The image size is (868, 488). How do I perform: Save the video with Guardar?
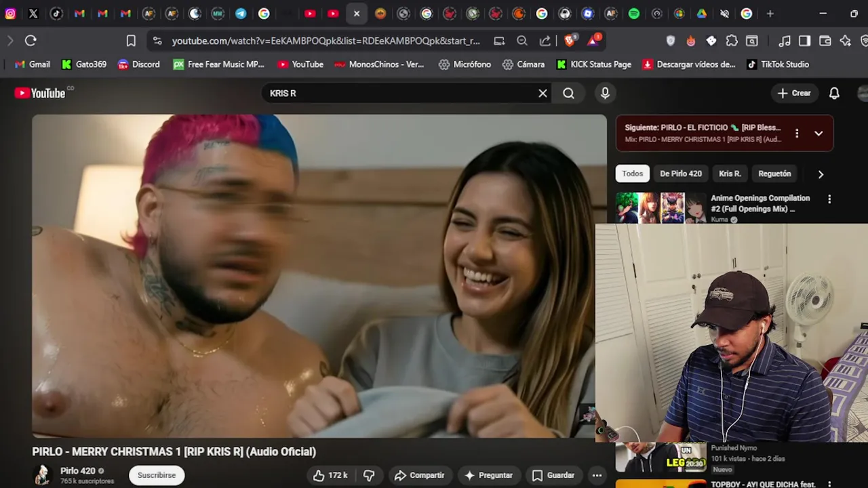pos(553,475)
